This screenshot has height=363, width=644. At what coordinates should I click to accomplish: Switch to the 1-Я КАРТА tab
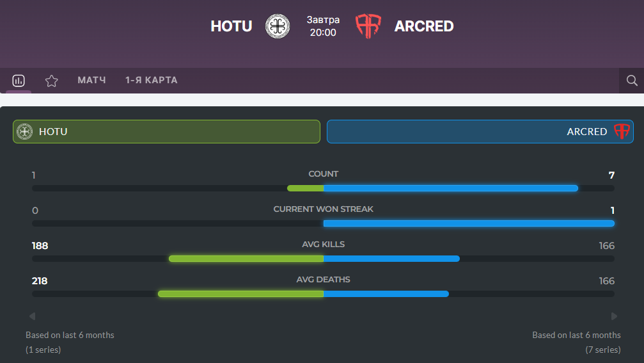[151, 80]
